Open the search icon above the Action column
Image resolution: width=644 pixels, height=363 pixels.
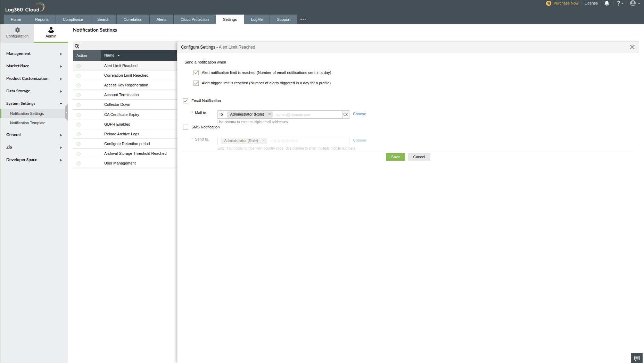[77, 46]
